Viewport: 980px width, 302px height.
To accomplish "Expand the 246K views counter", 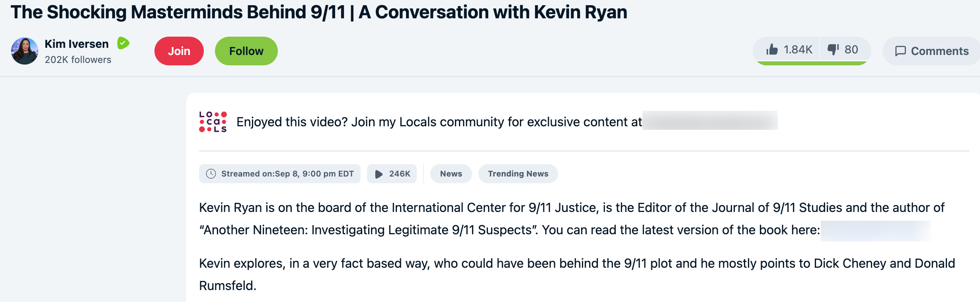I will (x=392, y=174).
